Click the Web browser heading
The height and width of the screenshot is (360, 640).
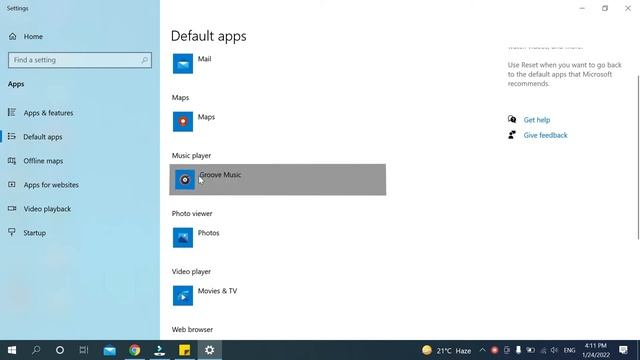[192, 329]
